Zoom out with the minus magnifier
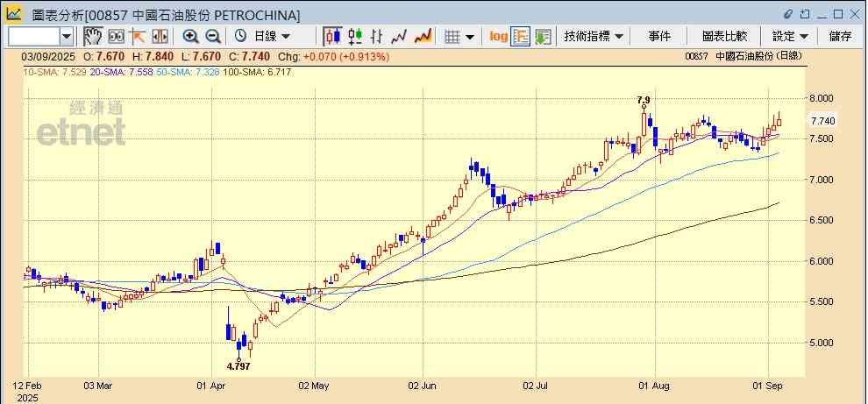The width and height of the screenshot is (868, 404). pos(213,37)
